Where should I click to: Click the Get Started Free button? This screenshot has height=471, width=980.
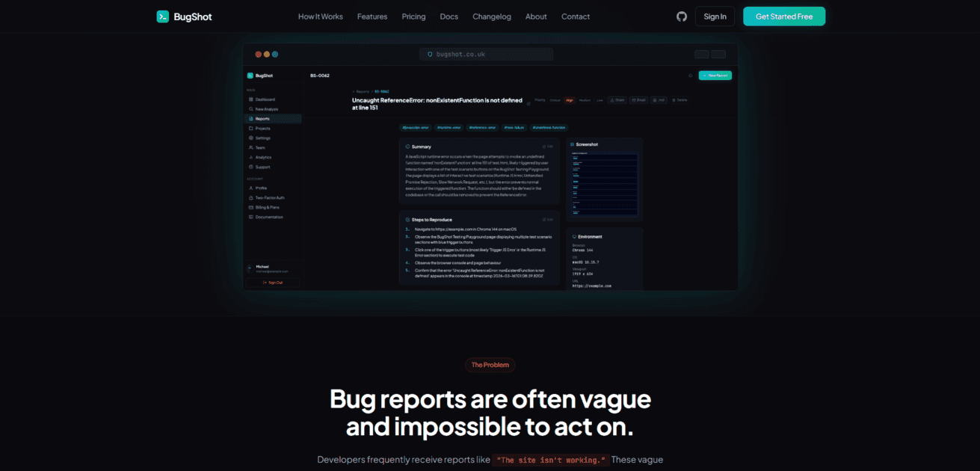(783, 16)
